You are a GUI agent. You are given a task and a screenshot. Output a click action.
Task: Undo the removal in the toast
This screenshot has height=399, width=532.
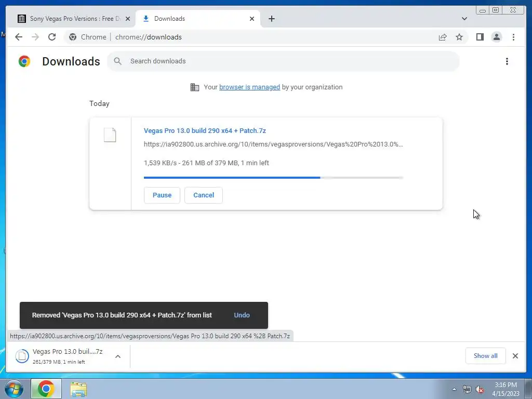pos(242,315)
